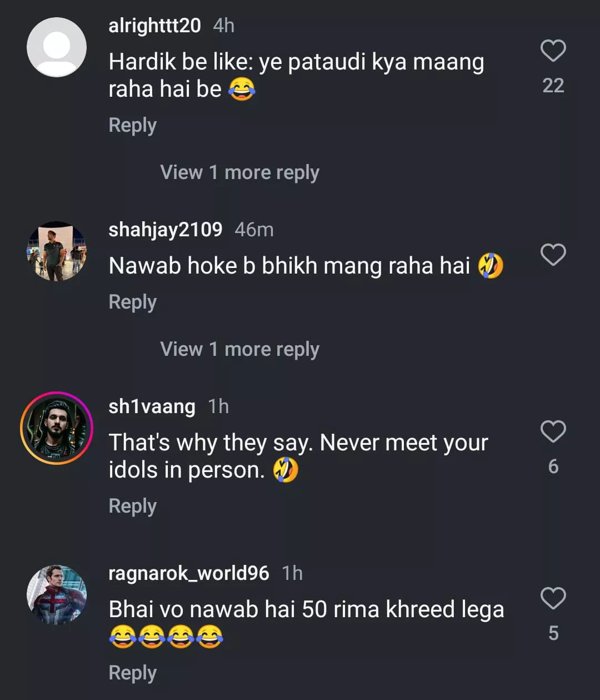The width and height of the screenshot is (600, 700).
Task: Expand replies under alrighttt20's comment
Action: 239,172
